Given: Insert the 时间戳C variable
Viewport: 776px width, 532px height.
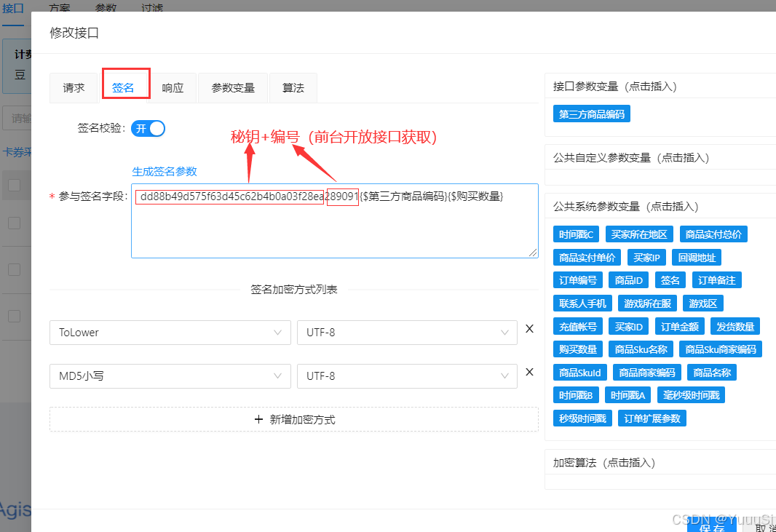Looking at the screenshot, I should click(576, 234).
